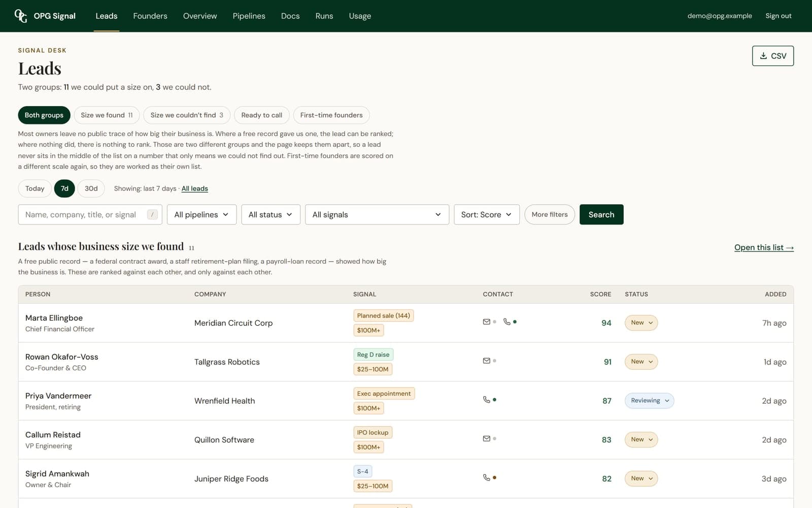Open status dropdown for Marta Ellingboe
This screenshot has height=508, width=812.
[x=641, y=323]
